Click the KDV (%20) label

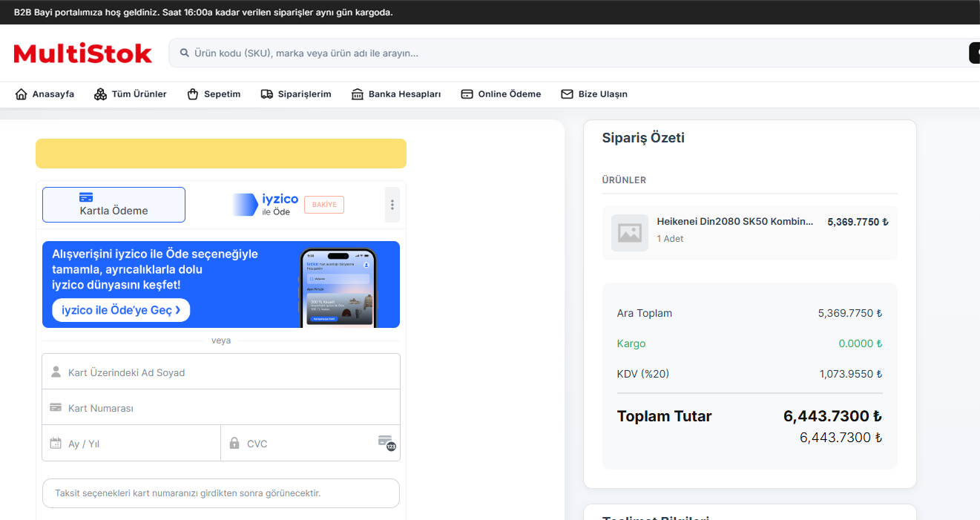pyautogui.click(x=643, y=374)
